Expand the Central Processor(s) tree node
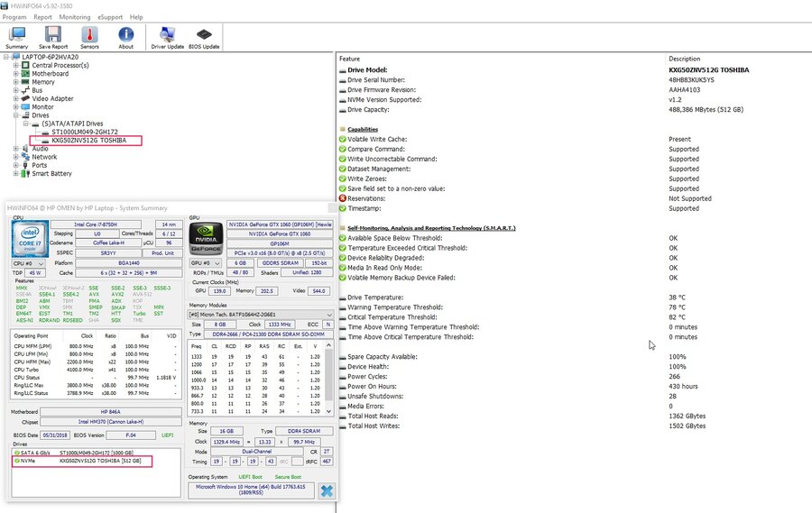The width and height of the screenshot is (812, 513). [x=15, y=65]
